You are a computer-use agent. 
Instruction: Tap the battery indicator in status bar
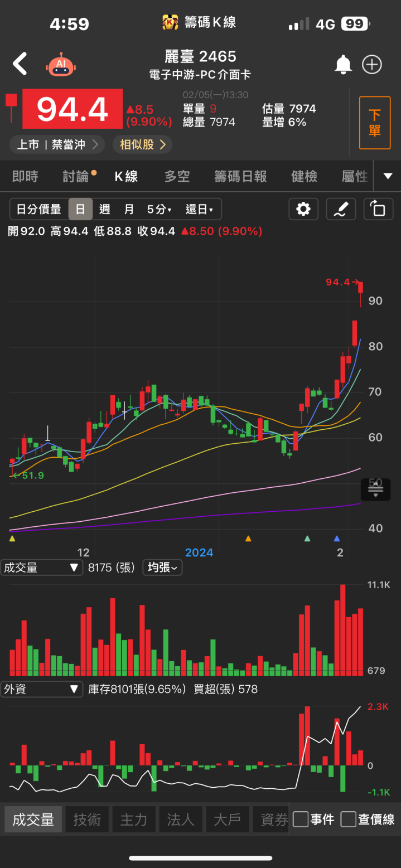[x=357, y=24]
